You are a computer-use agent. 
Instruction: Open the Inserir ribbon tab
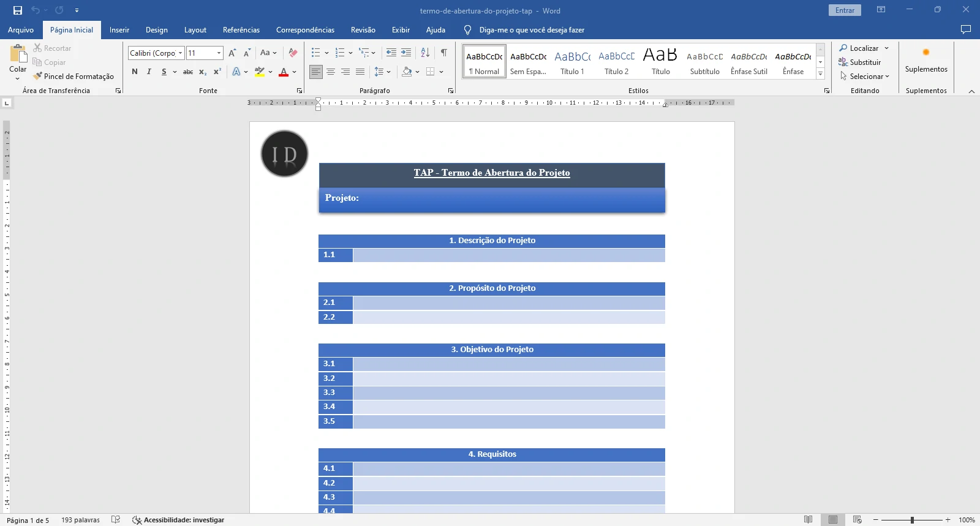coord(119,30)
